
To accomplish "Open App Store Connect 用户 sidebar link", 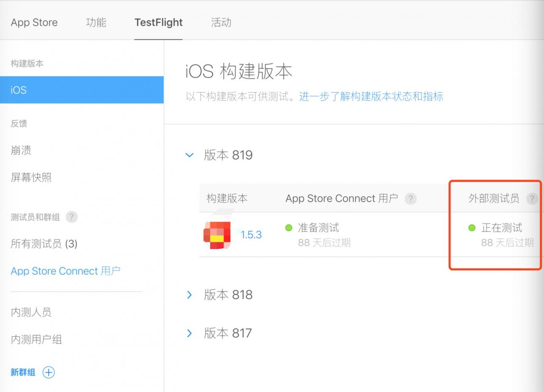I will click(x=65, y=271).
